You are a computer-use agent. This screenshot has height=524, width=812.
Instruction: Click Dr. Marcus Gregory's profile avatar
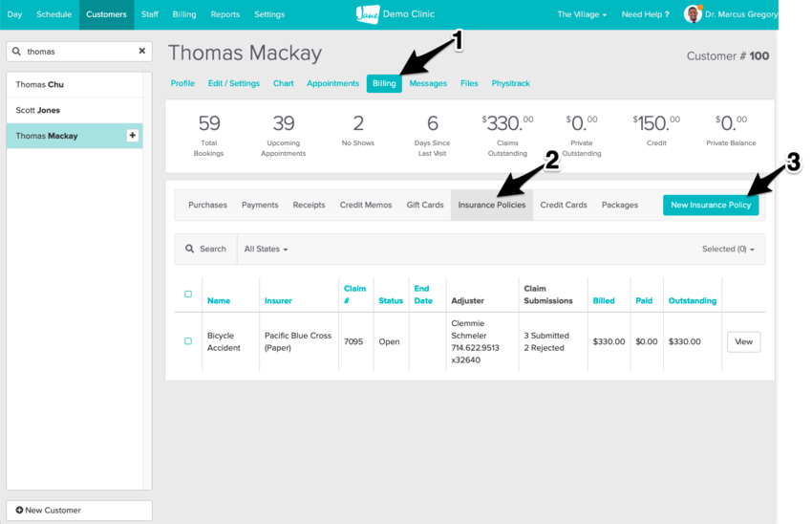[693, 14]
